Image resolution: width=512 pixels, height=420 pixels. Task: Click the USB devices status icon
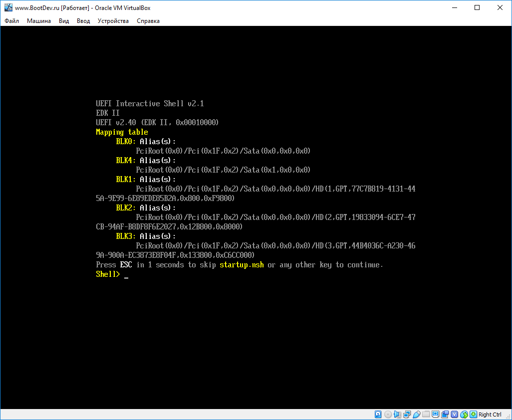click(417, 414)
